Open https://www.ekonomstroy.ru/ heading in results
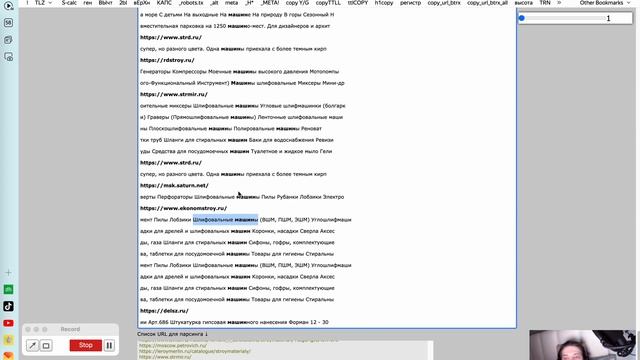 pos(183,208)
